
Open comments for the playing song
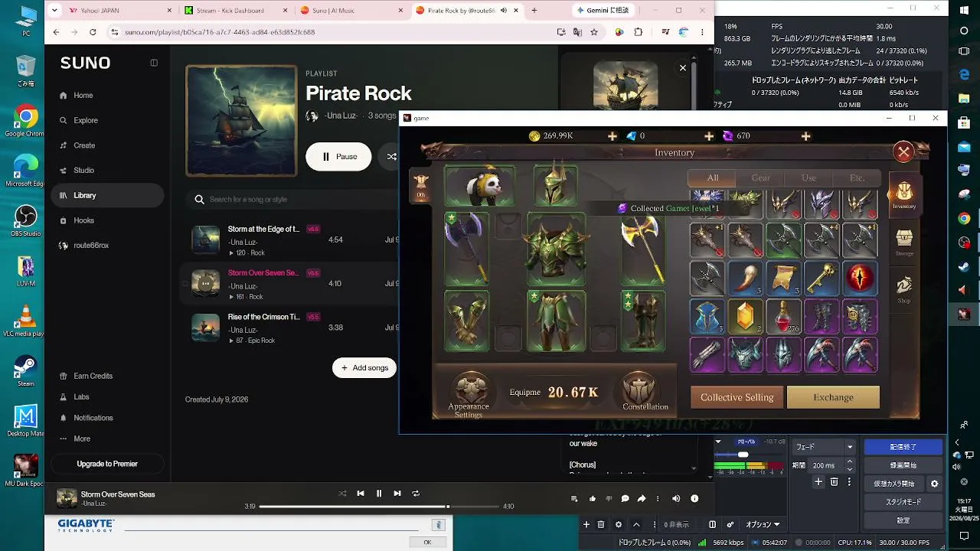point(625,499)
